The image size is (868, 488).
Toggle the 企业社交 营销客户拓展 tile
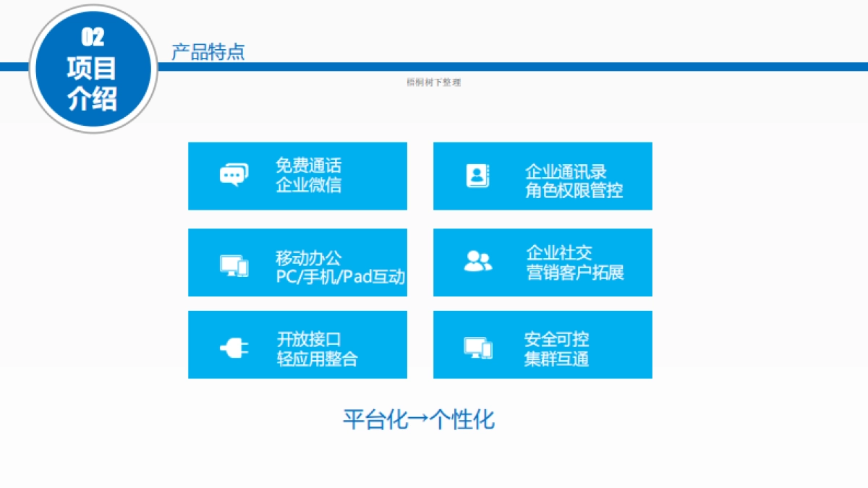(542, 262)
